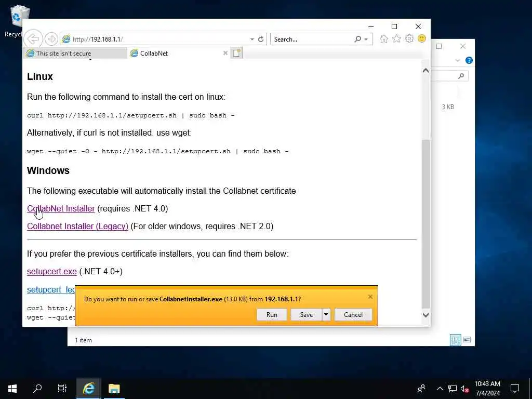Viewport: 532px width, 399px height.
Task: Switch to 'This site isn't secure' tab
Action: pyautogui.click(x=75, y=54)
